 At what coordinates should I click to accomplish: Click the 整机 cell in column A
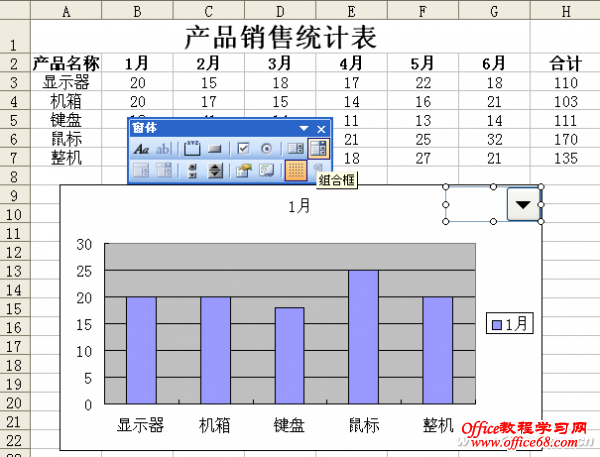66,158
